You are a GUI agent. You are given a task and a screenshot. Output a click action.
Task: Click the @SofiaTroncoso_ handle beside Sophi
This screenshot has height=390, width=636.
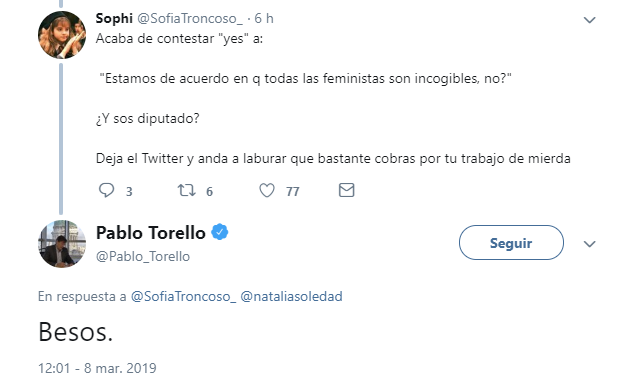click(x=190, y=18)
